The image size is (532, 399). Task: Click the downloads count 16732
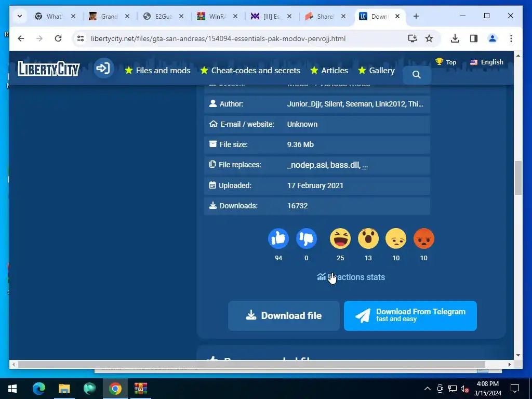(x=297, y=206)
